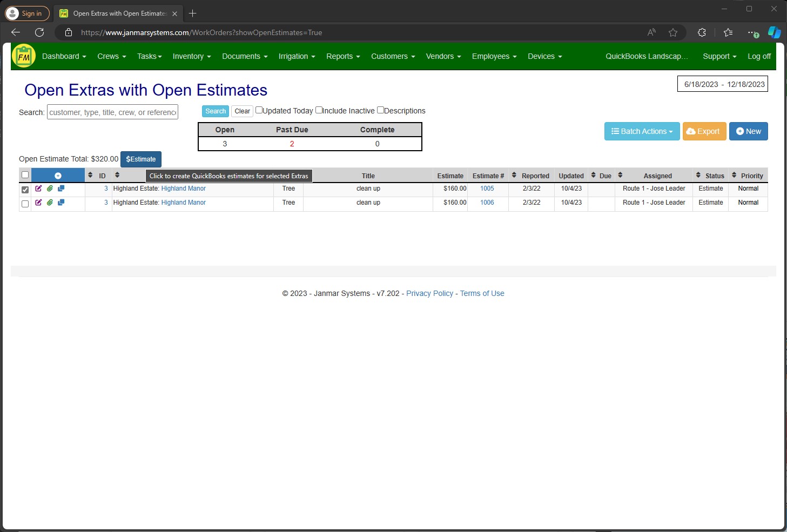Open the Batch Actions dropdown

pyautogui.click(x=642, y=131)
